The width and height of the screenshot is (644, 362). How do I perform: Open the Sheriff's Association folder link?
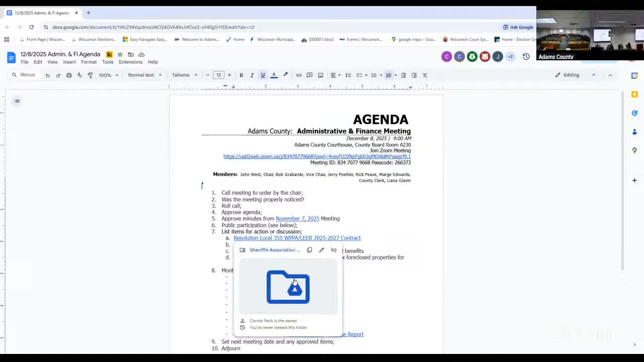click(x=275, y=250)
